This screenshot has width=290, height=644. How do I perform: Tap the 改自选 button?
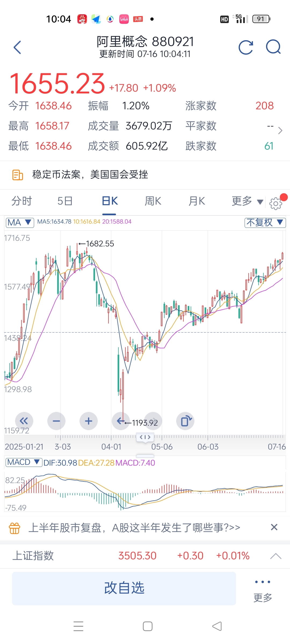(124, 588)
